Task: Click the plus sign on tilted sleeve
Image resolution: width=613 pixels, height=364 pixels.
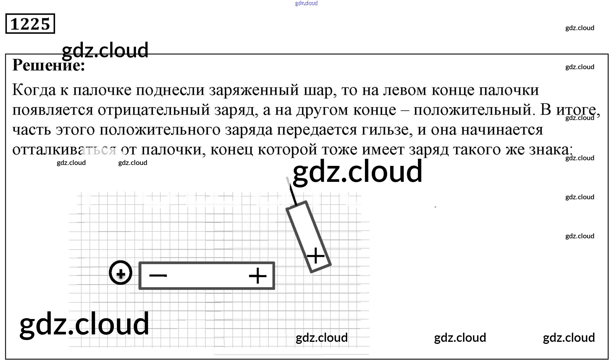Action: tap(316, 255)
